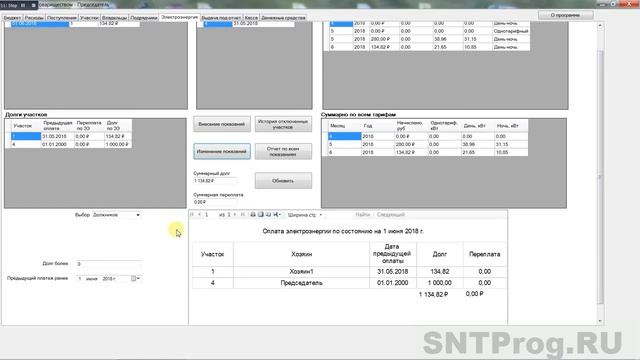Viewport: 640px width, 360px height.
Task: Go to first page in report viewer
Action: coord(192,214)
